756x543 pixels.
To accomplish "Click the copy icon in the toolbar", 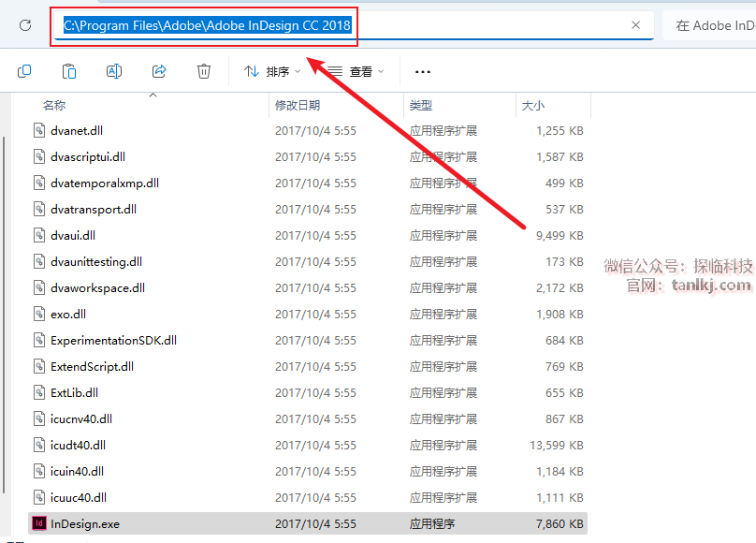I will 24,71.
